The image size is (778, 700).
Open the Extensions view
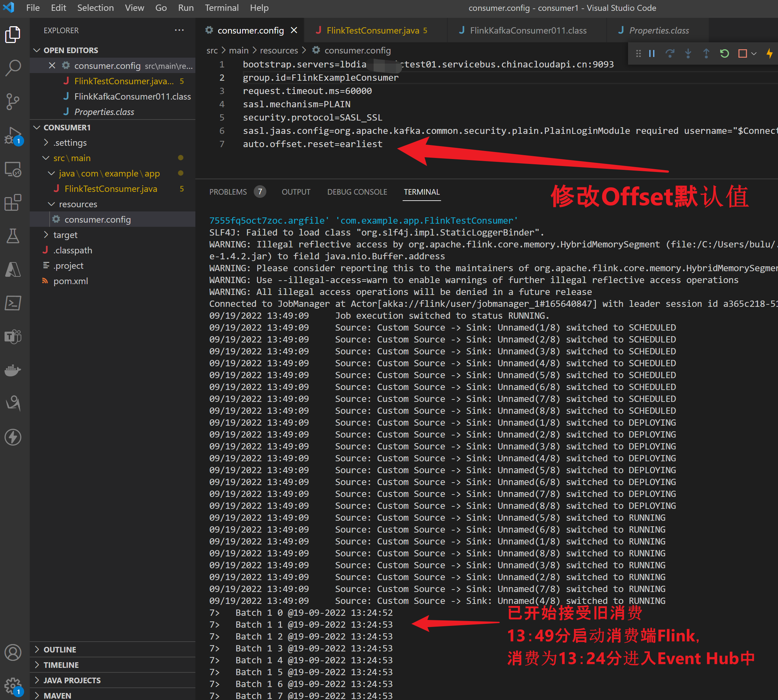click(13, 202)
